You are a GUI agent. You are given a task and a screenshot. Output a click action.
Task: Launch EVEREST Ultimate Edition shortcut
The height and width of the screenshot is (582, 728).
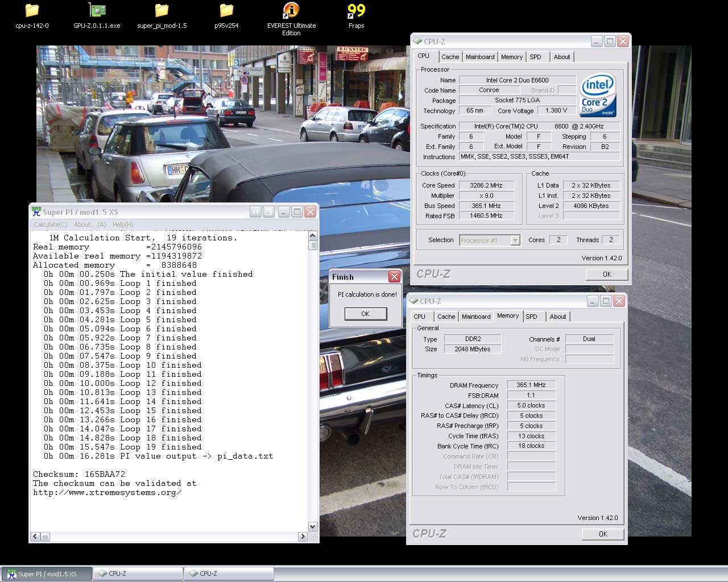[291, 19]
